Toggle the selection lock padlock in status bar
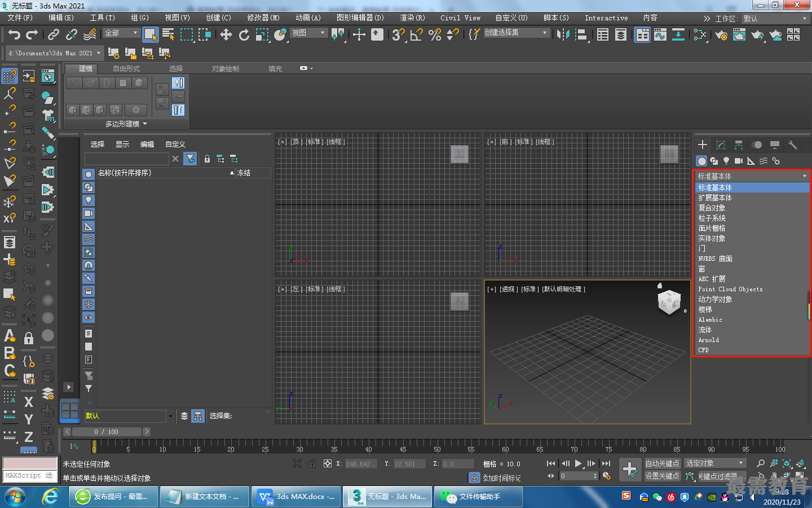 click(x=312, y=463)
